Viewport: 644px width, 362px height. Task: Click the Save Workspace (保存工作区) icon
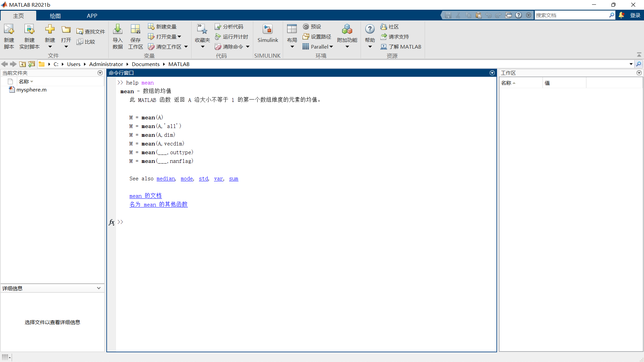[136, 29]
